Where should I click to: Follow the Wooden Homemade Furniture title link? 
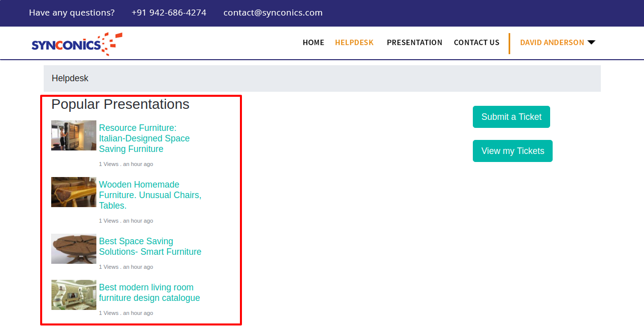150,195
